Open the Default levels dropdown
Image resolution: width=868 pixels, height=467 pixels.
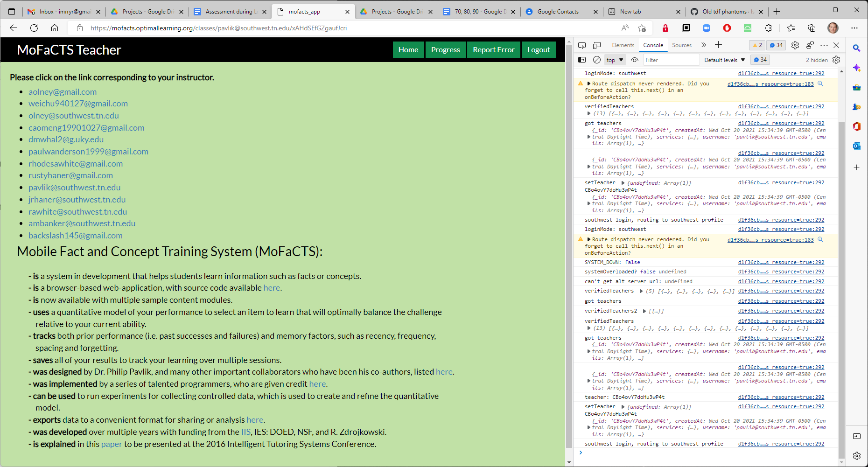tap(724, 59)
